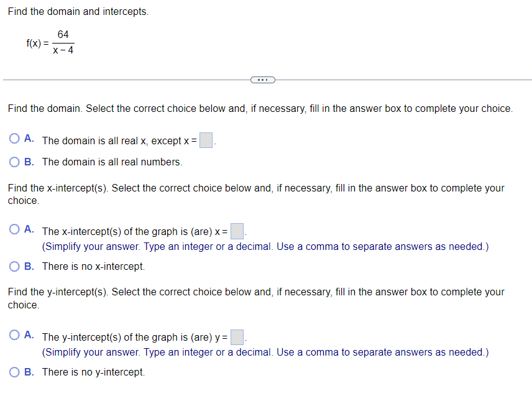The image size is (532, 401).
Task: Select choice B stating domain is all real numbers
Action: point(14,162)
